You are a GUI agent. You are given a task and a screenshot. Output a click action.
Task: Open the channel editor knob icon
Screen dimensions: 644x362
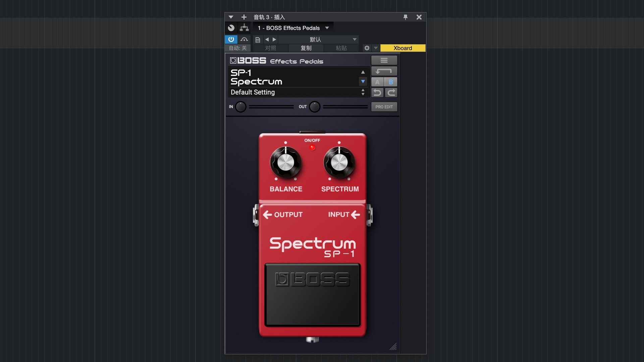[231, 28]
